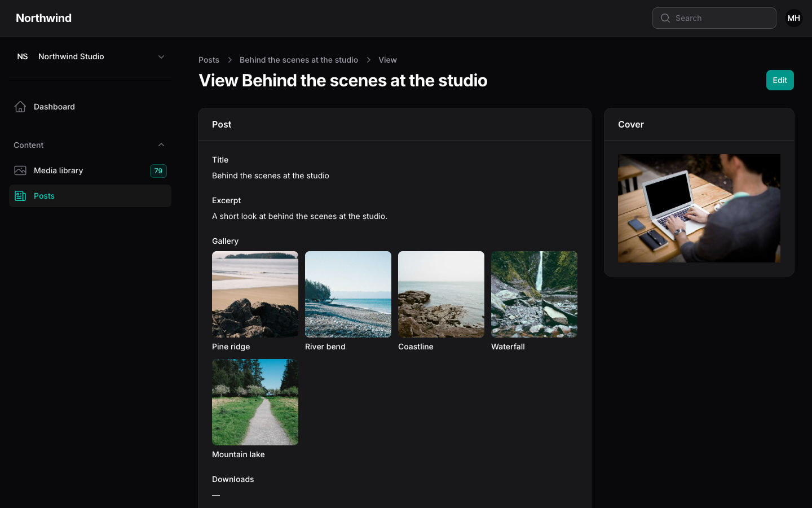This screenshot has height=508, width=812.
Task: Open the Cover laptop image
Action: [699, 208]
